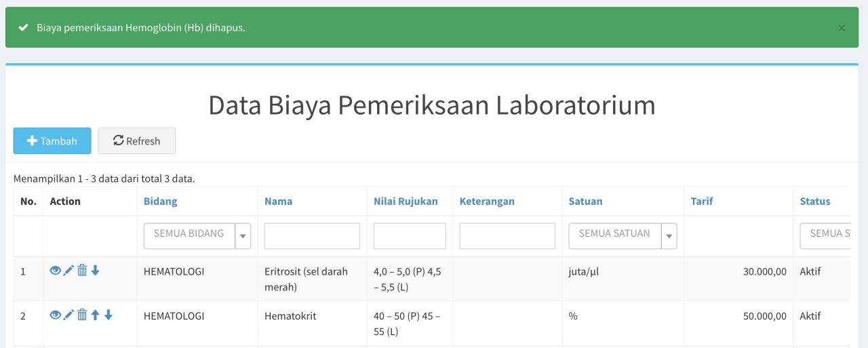Edit the Hematokrit row with pencil icon
This screenshot has height=348, width=868.
68,315
